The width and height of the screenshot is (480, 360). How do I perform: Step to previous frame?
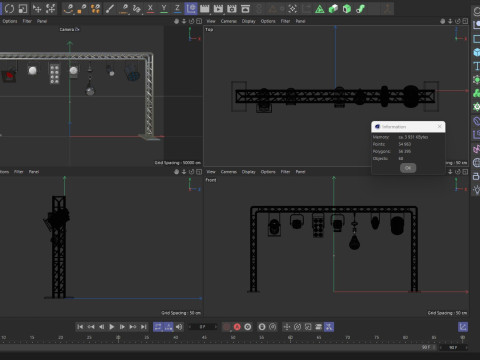tap(101, 327)
